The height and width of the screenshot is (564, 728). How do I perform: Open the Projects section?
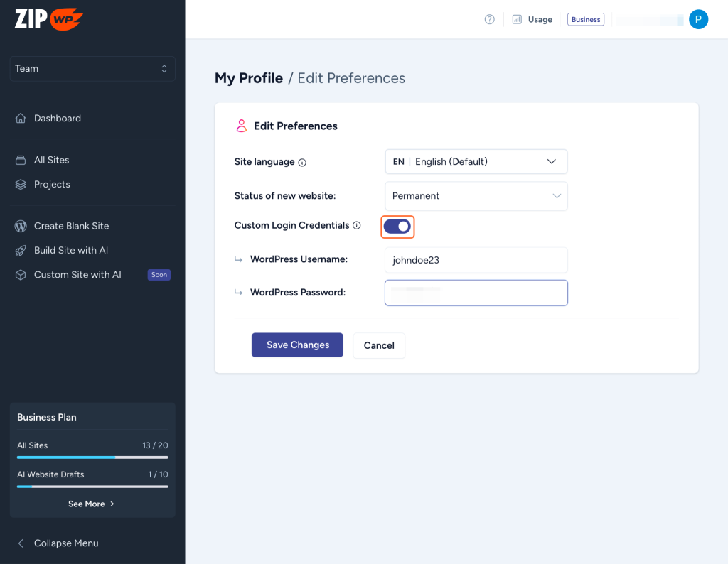point(52,184)
